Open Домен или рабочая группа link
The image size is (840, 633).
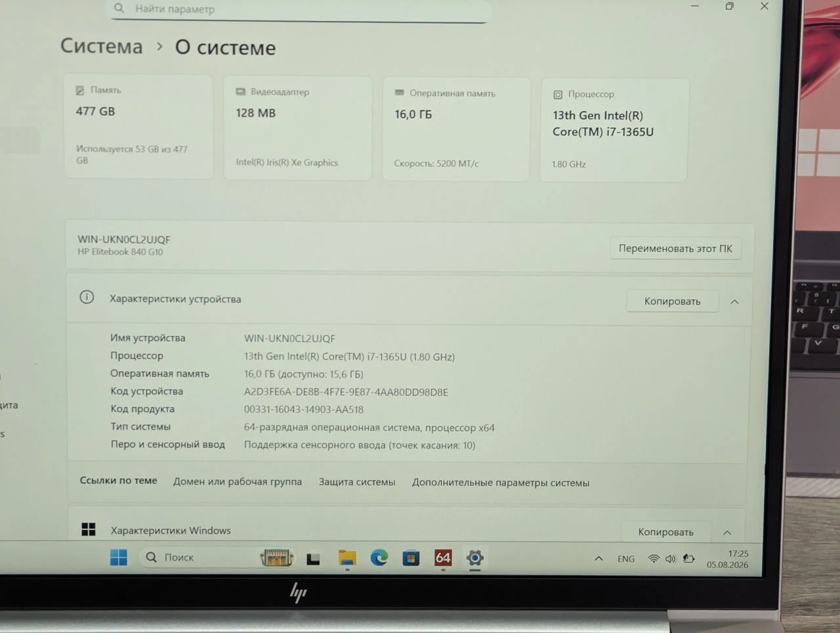pyautogui.click(x=238, y=481)
